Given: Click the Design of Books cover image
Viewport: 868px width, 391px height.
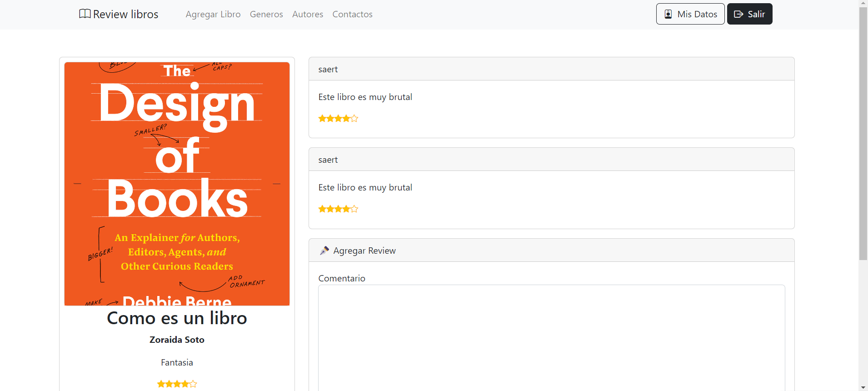Looking at the screenshot, I should 177,184.
